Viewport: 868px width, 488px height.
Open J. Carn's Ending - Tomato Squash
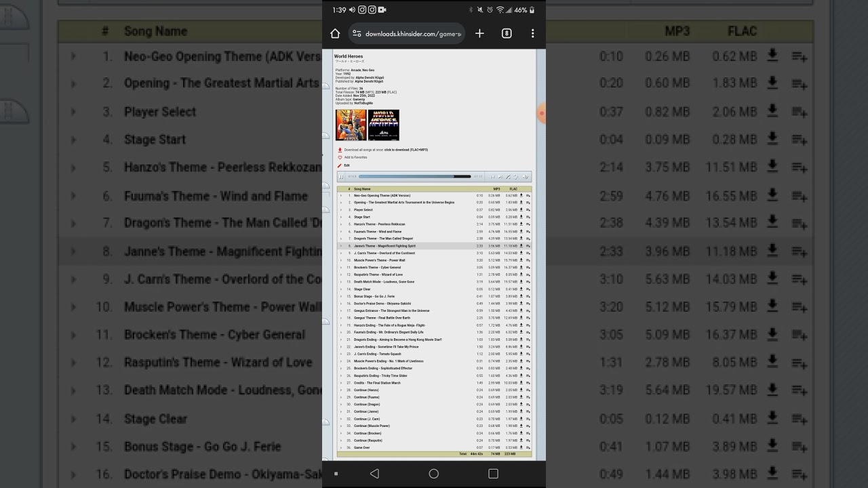[x=378, y=354]
